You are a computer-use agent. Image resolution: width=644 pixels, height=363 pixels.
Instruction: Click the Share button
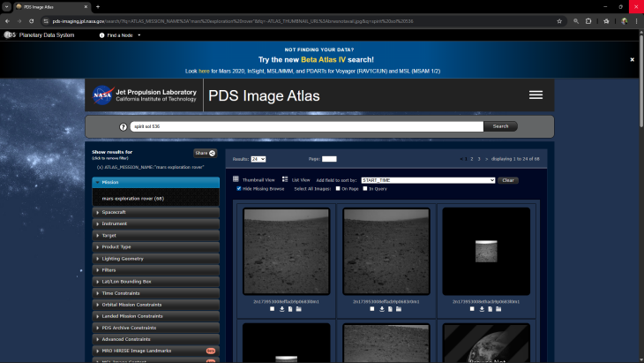(205, 153)
